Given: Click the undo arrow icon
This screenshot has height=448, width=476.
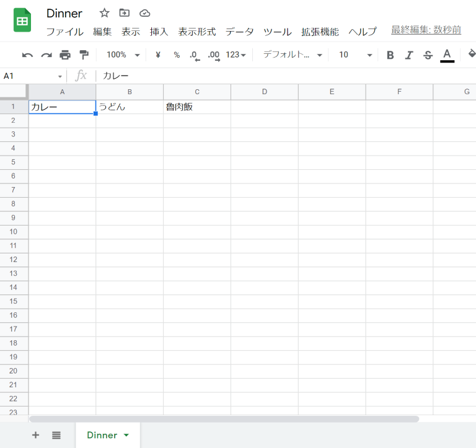Looking at the screenshot, I should pos(27,55).
